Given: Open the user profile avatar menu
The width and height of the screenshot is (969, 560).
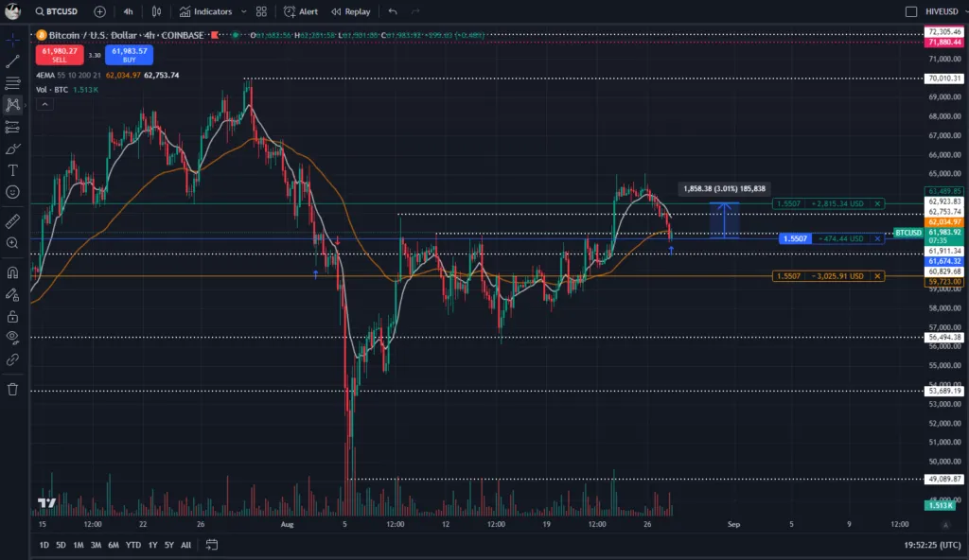Looking at the screenshot, I should (x=12, y=11).
